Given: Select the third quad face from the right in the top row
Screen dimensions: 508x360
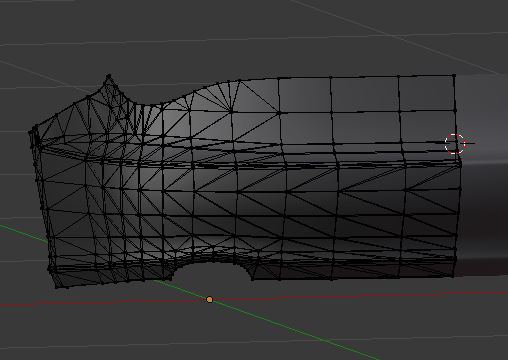Looking at the screenshot, I should click(305, 95).
